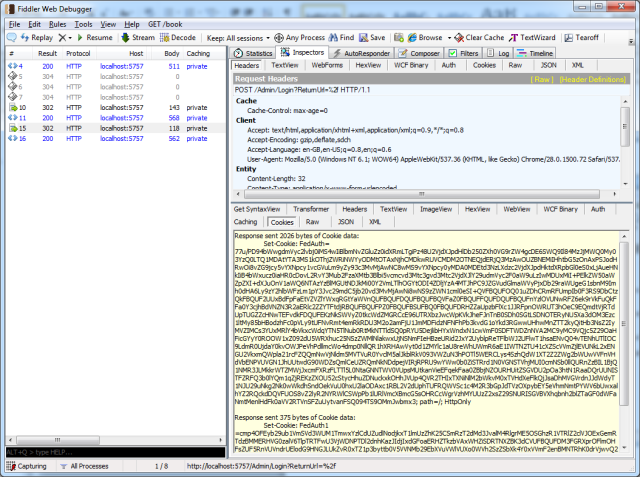Click the Raw link in Request Headers
The height and width of the screenshot is (477, 640).
coord(542,79)
